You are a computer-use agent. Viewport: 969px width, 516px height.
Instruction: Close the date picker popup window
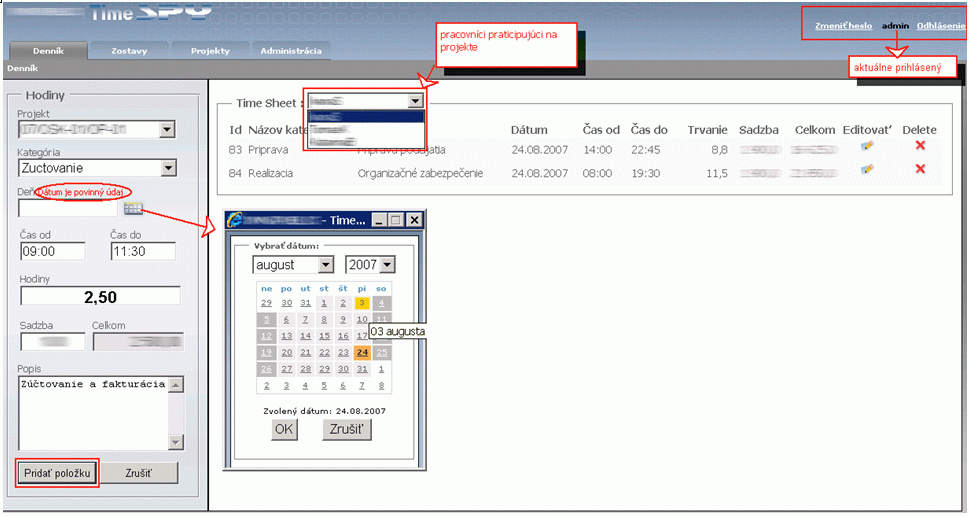(414, 220)
